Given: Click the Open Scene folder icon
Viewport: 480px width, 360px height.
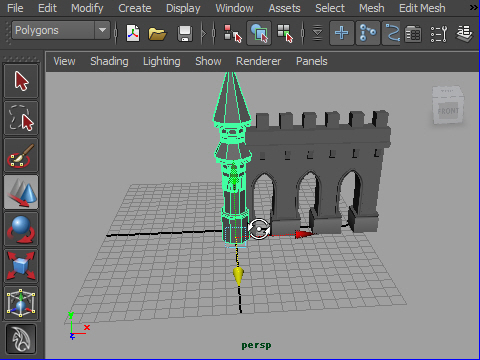Looking at the screenshot, I should point(157,33).
